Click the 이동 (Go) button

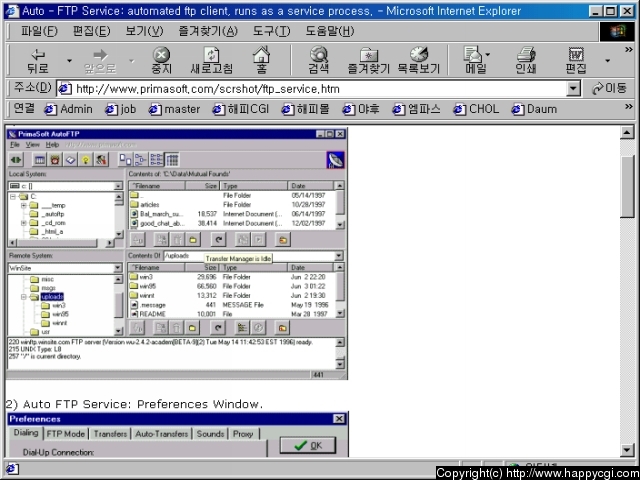click(609, 89)
